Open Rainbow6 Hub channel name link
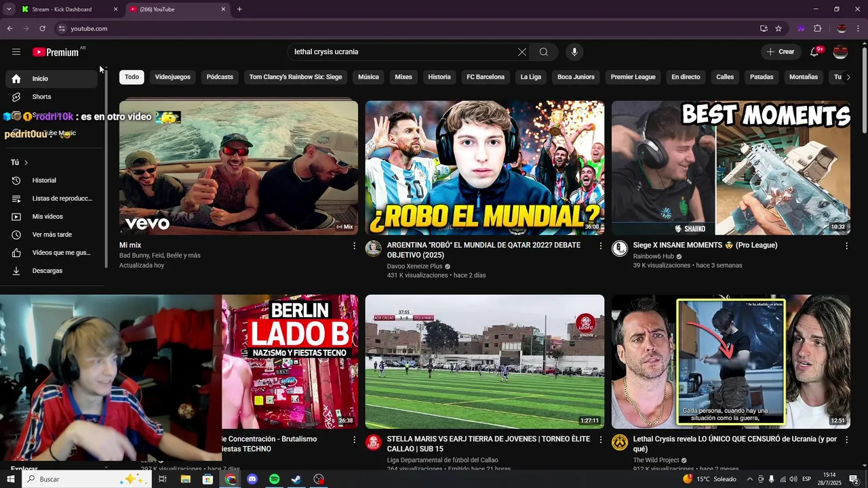Screen dimensions: 868x488 (653, 256)
